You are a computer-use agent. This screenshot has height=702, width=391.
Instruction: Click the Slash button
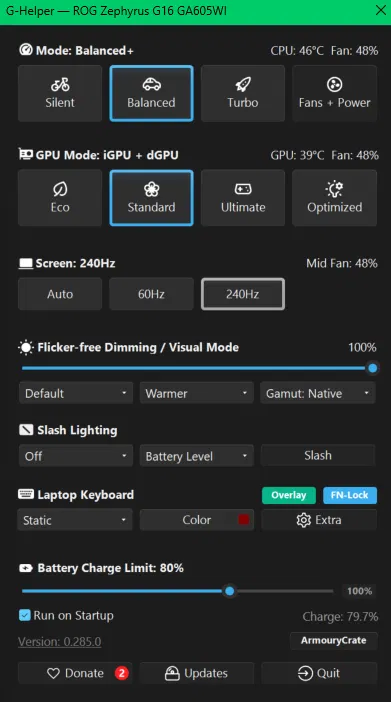point(318,455)
